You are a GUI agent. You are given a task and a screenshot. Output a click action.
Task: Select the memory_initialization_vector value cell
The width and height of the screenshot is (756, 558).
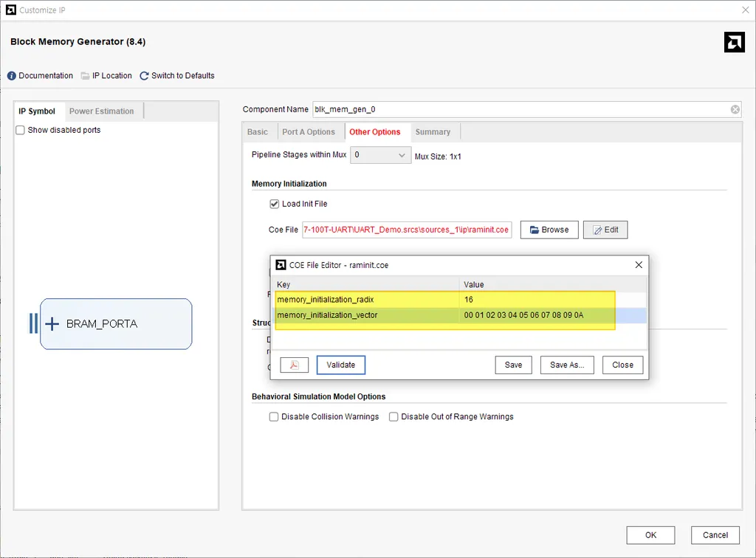tap(552, 315)
